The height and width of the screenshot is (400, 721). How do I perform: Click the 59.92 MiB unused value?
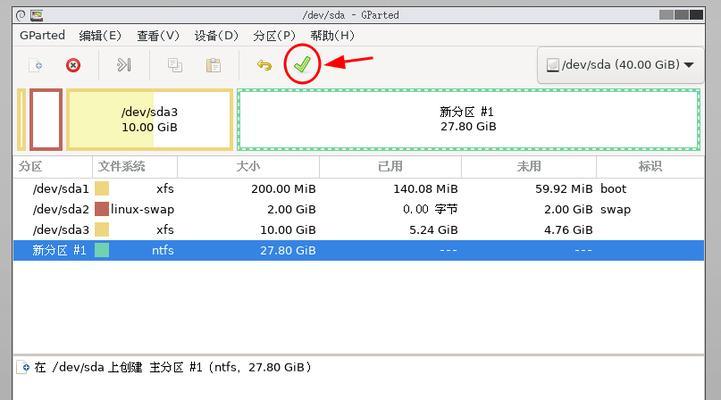564,189
